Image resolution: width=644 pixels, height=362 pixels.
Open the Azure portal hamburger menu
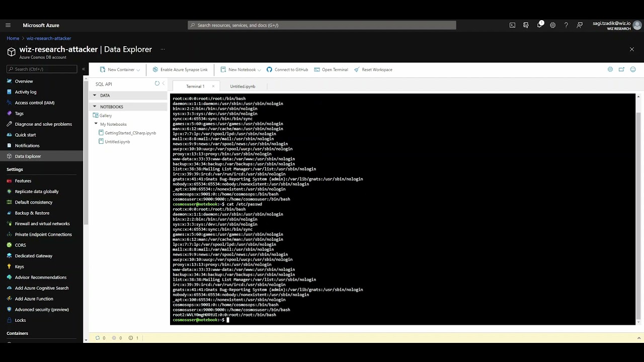[x=8, y=25]
